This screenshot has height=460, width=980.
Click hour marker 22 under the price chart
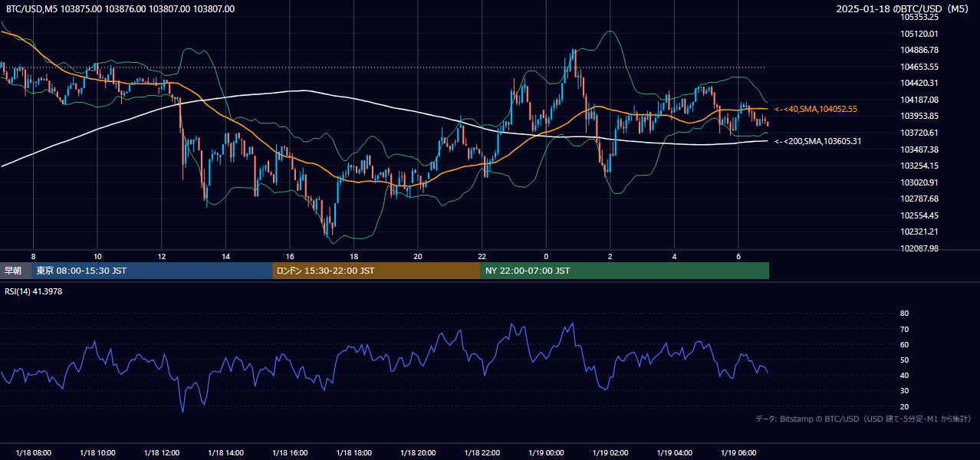click(x=482, y=256)
